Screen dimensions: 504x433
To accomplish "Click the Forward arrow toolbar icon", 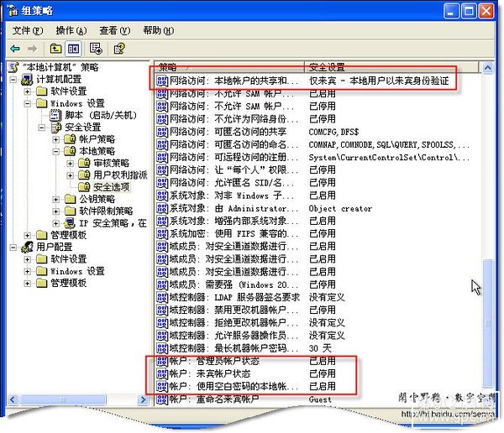I will click(32, 49).
